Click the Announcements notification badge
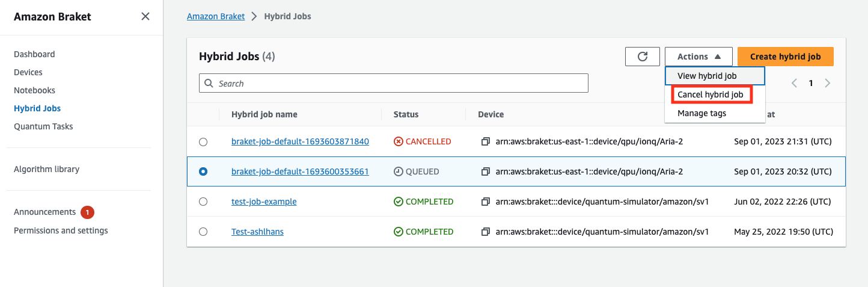 tap(87, 212)
